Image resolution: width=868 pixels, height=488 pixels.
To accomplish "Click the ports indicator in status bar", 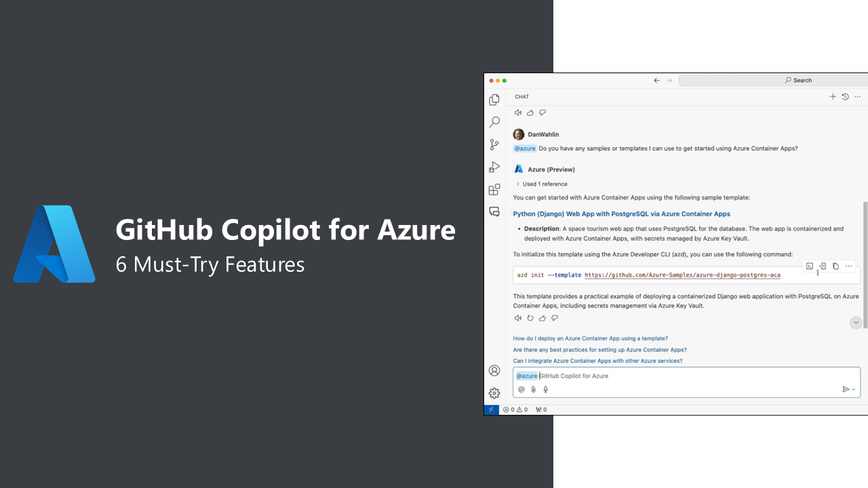I will 541,409.
